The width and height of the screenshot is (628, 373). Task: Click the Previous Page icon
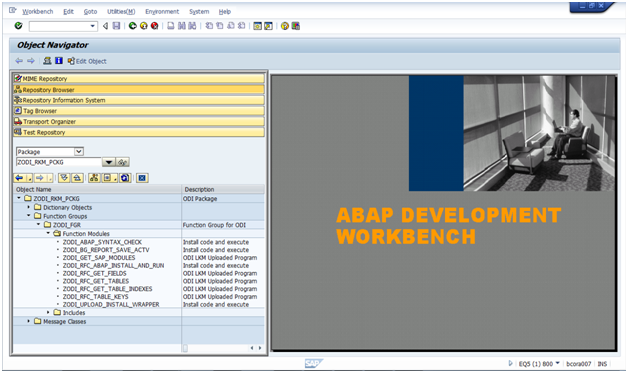click(219, 26)
